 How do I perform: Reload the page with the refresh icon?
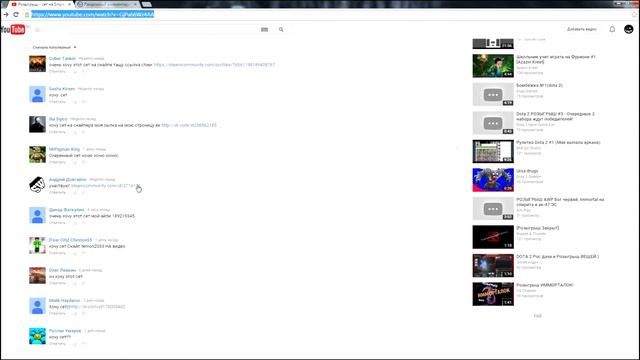[x=16, y=14]
